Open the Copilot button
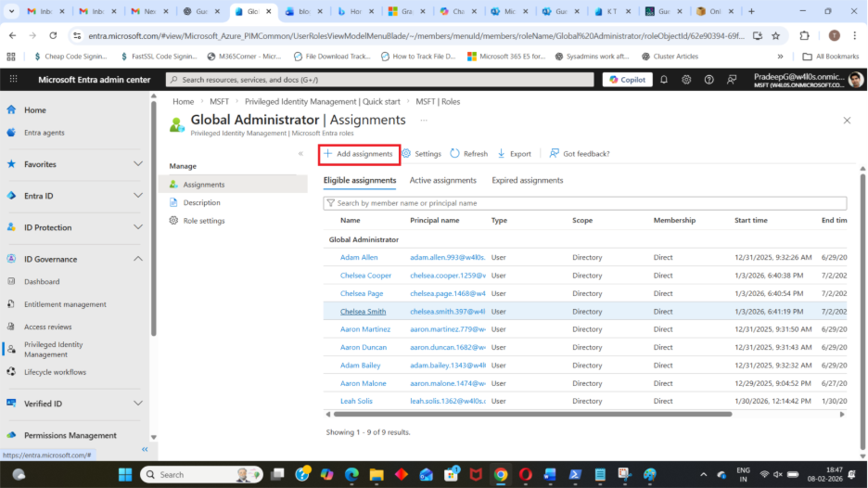Viewport: 868px width, 488px height. pos(627,80)
